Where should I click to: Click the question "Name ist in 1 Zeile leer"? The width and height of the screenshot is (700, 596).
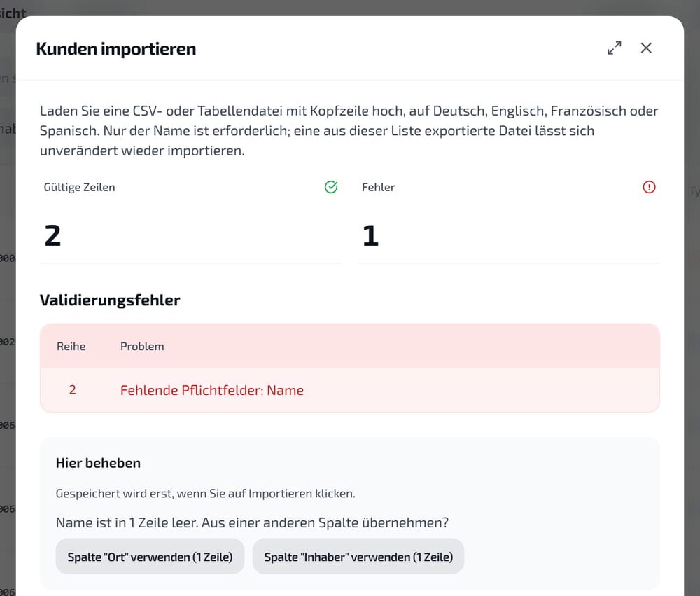tap(127, 522)
